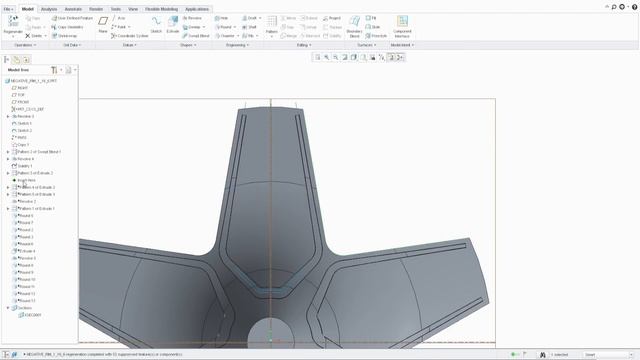Image resolution: width=640 pixels, height=360 pixels.
Task: Open the Operations group dropdown
Action: coord(25,45)
